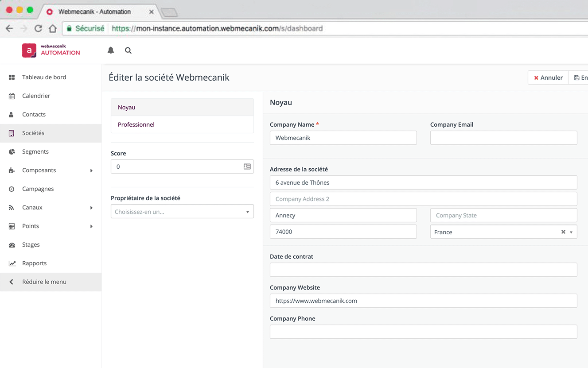The image size is (588, 368).
Task: Go to Tableau de bord
Action: coord(44,77)
